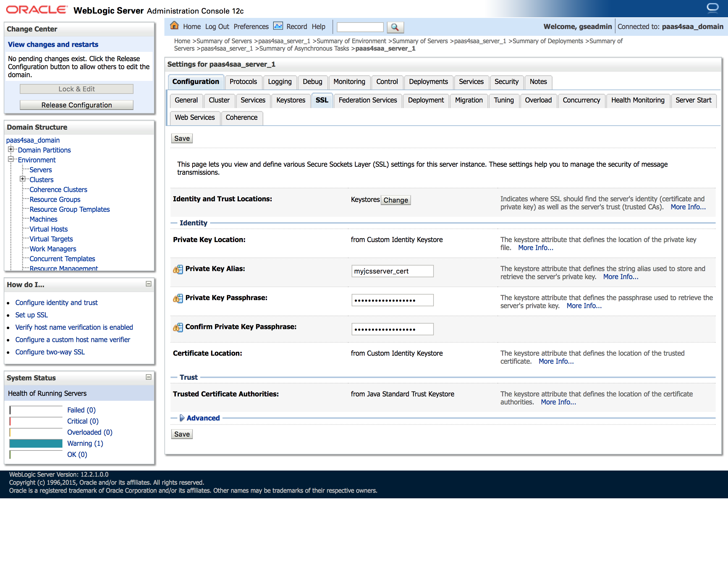Viewport: 728px width, 586px height.
Task: Open the Protocols tab
Action: 243,82
